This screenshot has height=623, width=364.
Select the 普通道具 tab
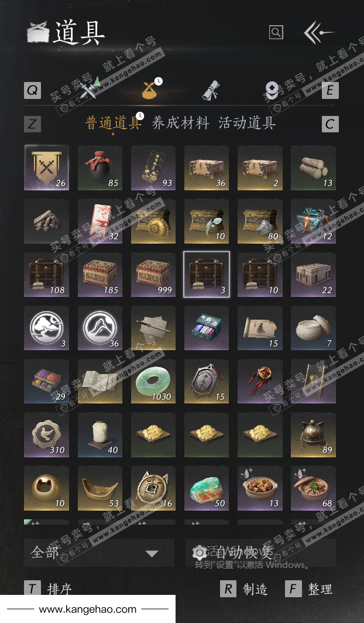tap(113, 123)
